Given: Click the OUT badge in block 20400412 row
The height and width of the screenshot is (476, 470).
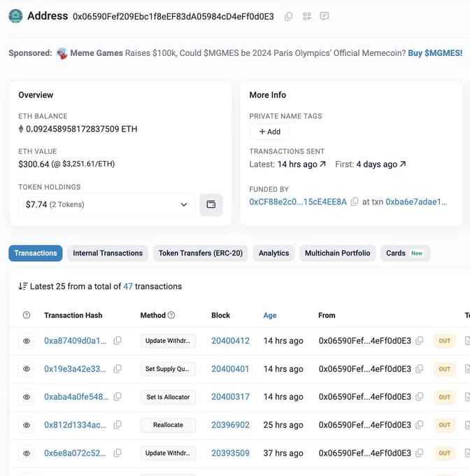Looking at the screenshot, I should pyautogui.click(x=445, y=341).
